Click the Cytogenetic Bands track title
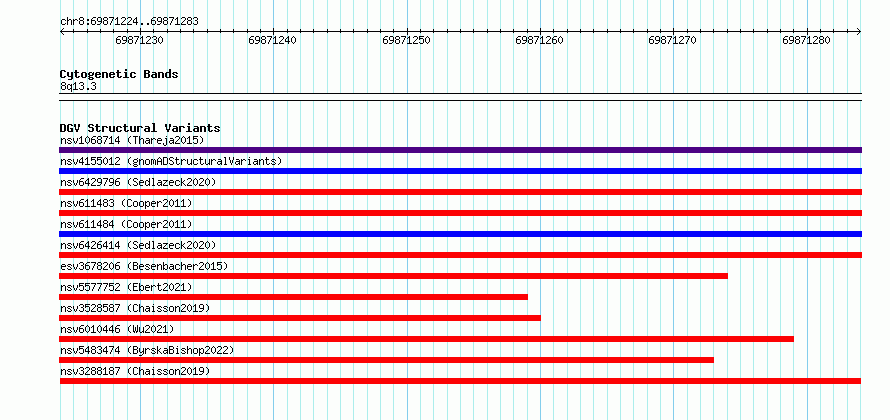This screenshot has height=420, width=890. coord(119,74)
